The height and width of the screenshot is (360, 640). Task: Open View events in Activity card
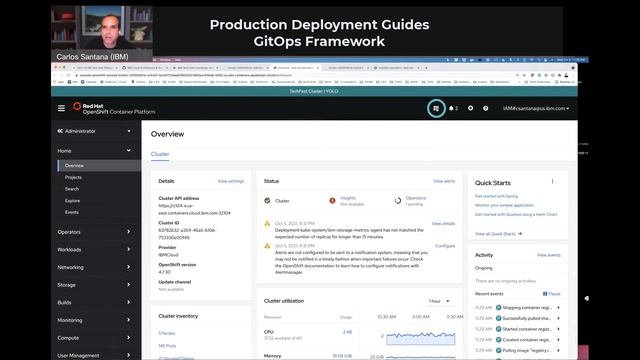coord(549,255)
